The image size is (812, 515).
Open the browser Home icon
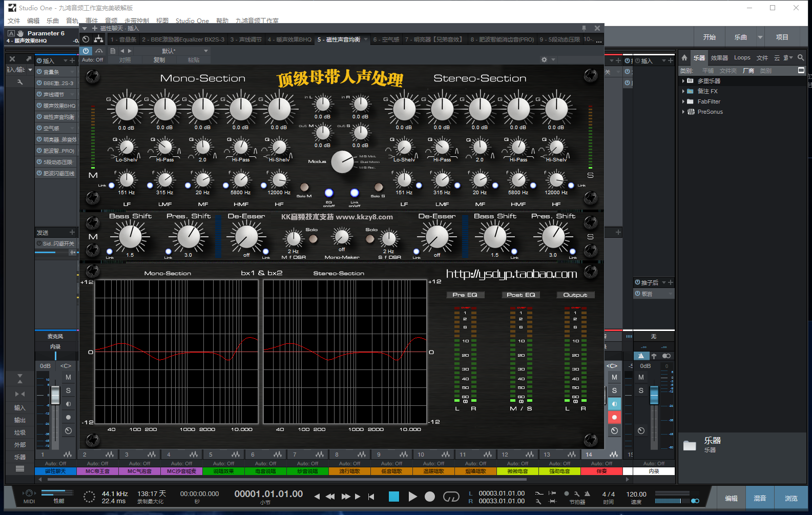[x=684, y=57]
